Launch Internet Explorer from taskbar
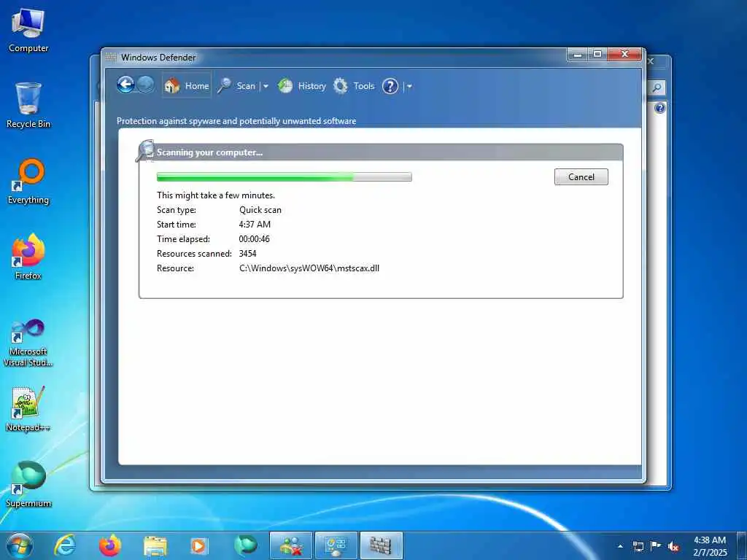 tap(65, 545)
